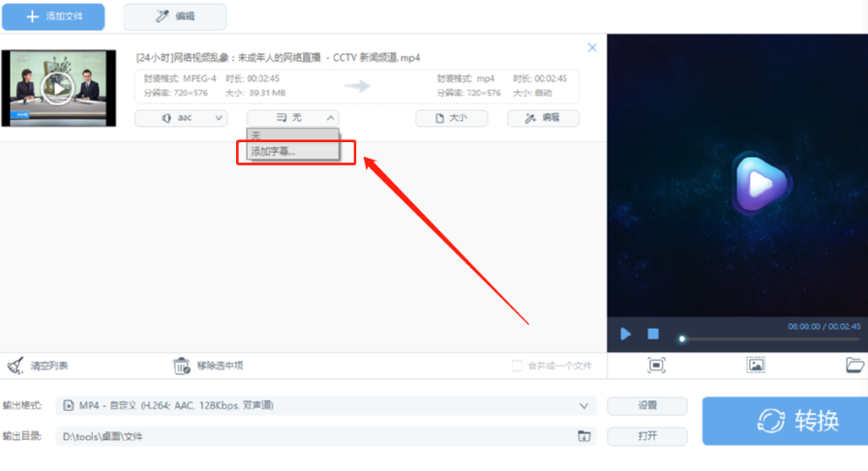
Task: Click the 编辑 button in file row
Action: click(x=543, y=118)
